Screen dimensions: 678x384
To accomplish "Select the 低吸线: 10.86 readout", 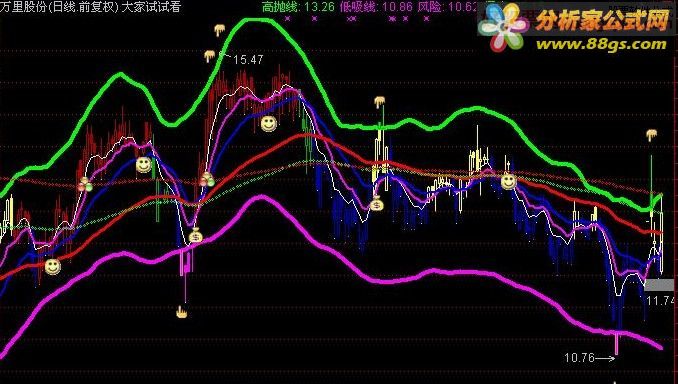I will pyautogui.click(x=377, y=6).
